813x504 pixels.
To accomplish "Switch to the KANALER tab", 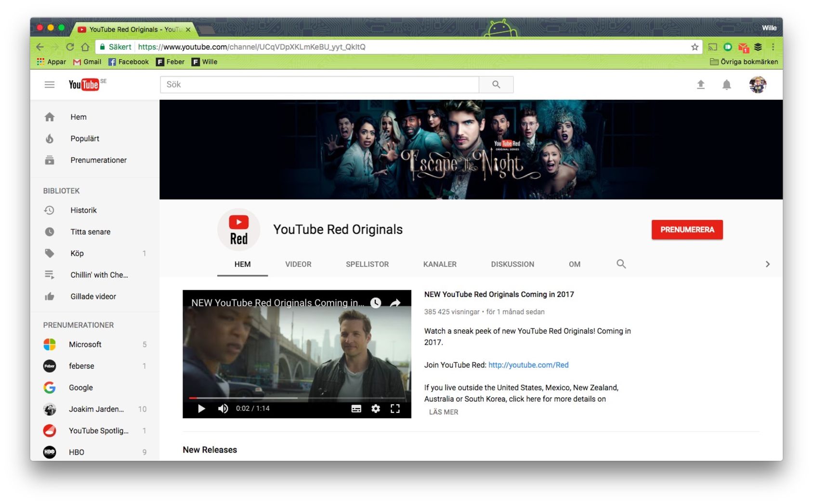I will [440, 264].
